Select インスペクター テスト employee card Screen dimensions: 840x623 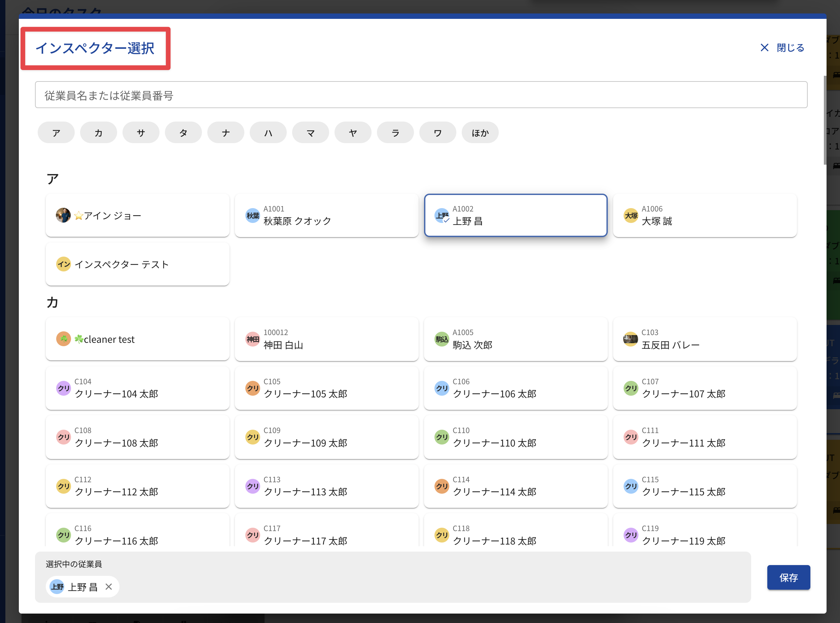click(137, 264)
